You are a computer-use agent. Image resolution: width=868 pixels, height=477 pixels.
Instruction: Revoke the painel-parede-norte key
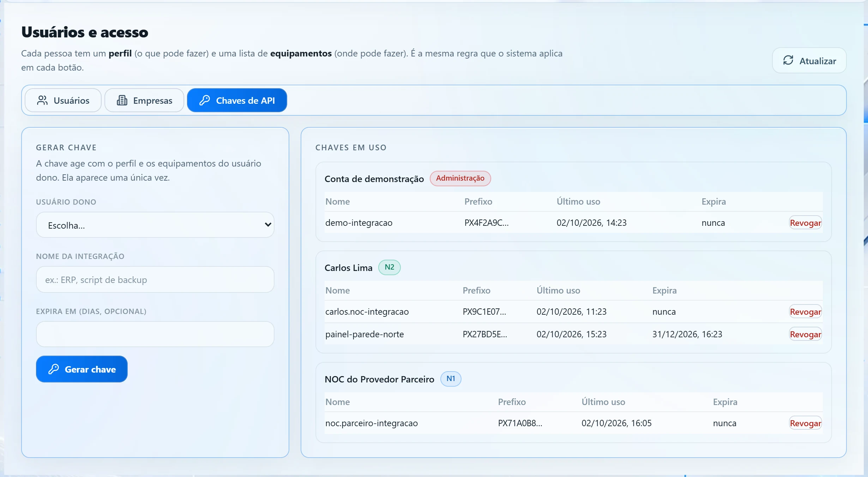tap(806, 334)
